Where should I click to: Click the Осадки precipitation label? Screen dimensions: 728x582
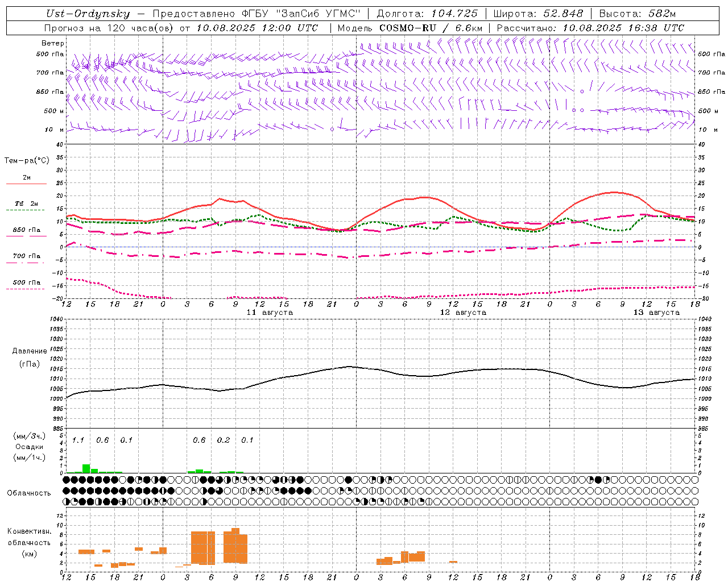pyautogui.click(x=29, y=447)
